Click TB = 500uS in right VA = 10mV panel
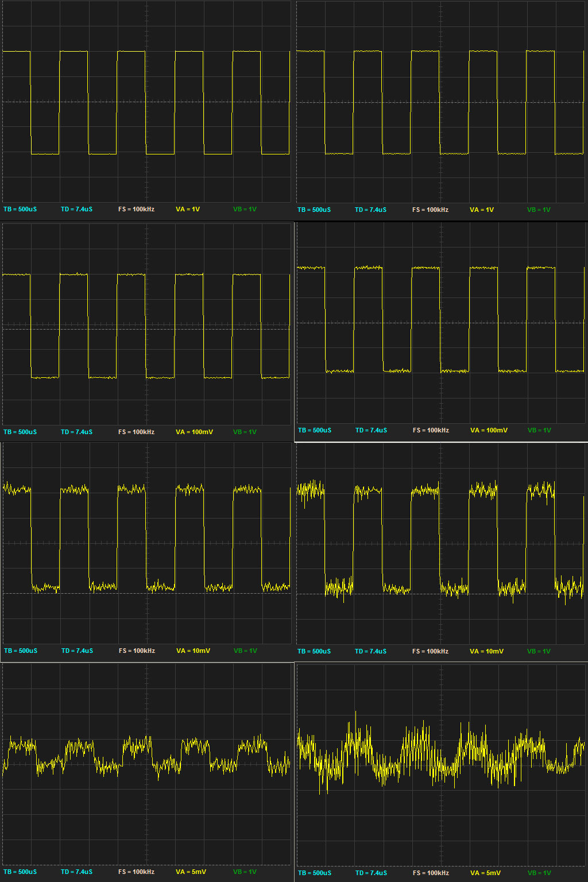The image size is (588, 882). [314, 651]
